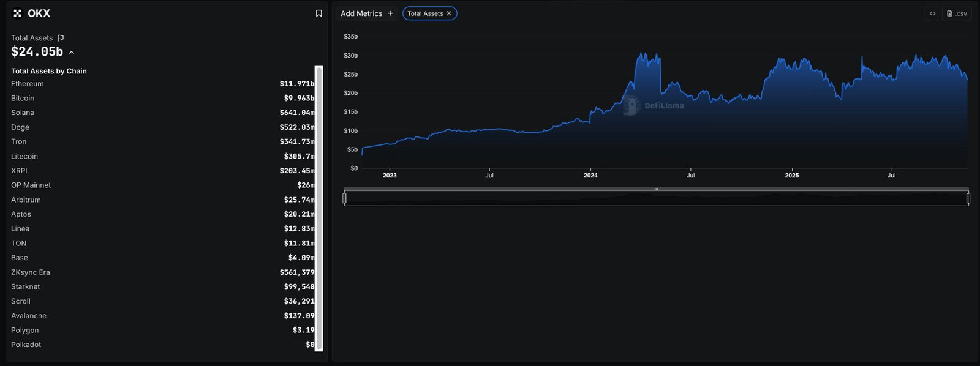Screen dimensions: 980x366
Task: Click the chain list vertical scrollbar
Action: [318, 208]
